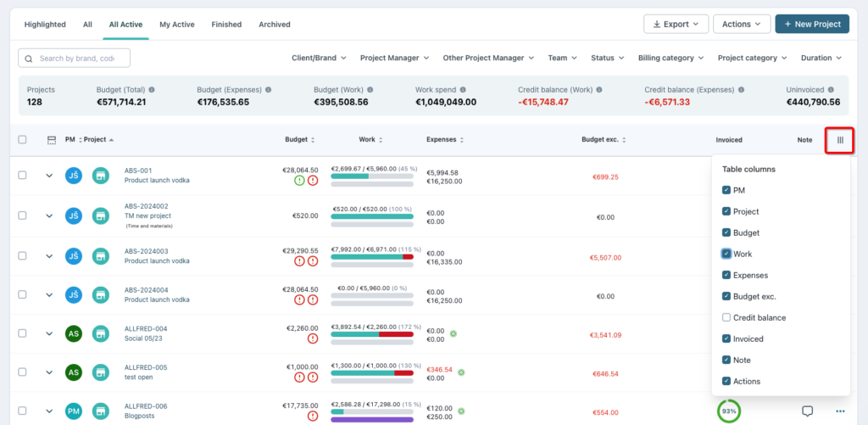Click the info icon next to Work spend
868x425 pixels.
(463, 89)
